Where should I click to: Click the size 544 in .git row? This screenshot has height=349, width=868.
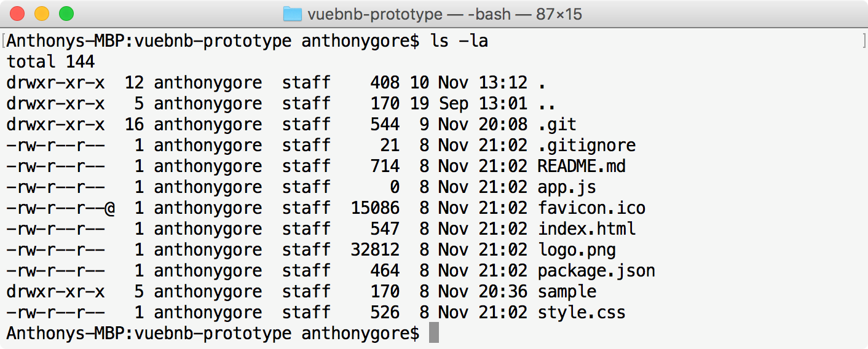coord(385,125)
